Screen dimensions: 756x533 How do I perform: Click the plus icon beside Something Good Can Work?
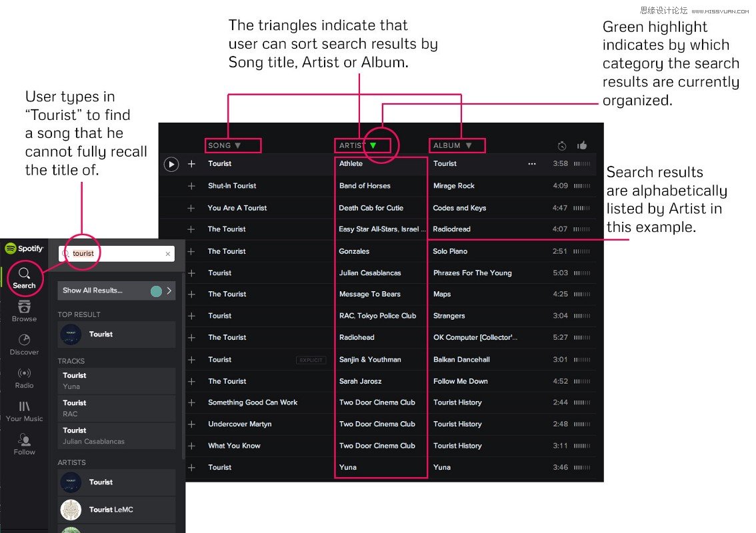tap(191, 403)
